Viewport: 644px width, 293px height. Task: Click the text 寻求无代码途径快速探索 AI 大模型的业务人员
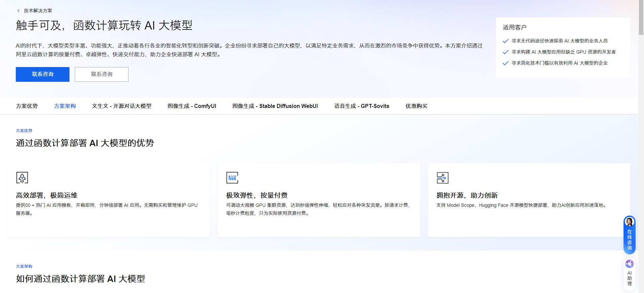tap(559, 41)
